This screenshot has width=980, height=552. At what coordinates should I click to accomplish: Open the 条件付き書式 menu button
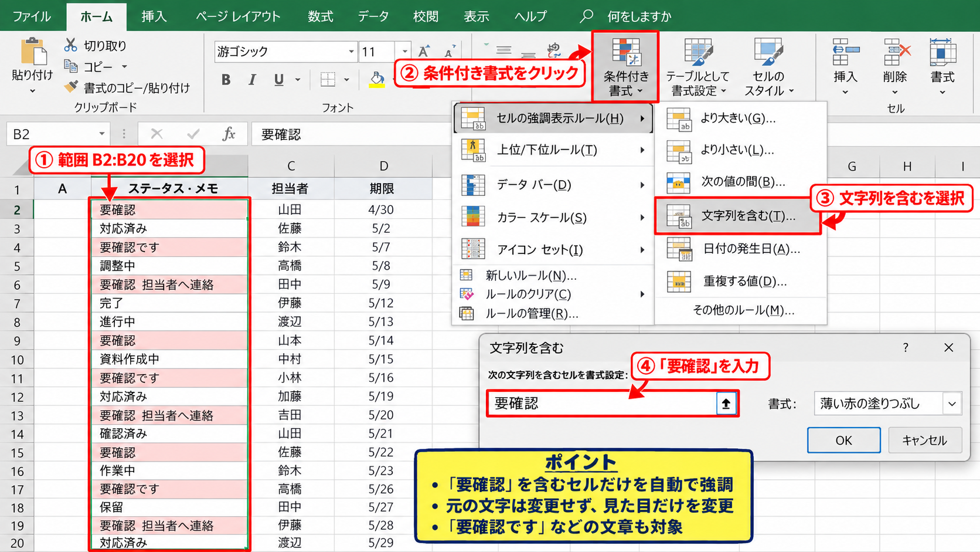tap(625, 67)
